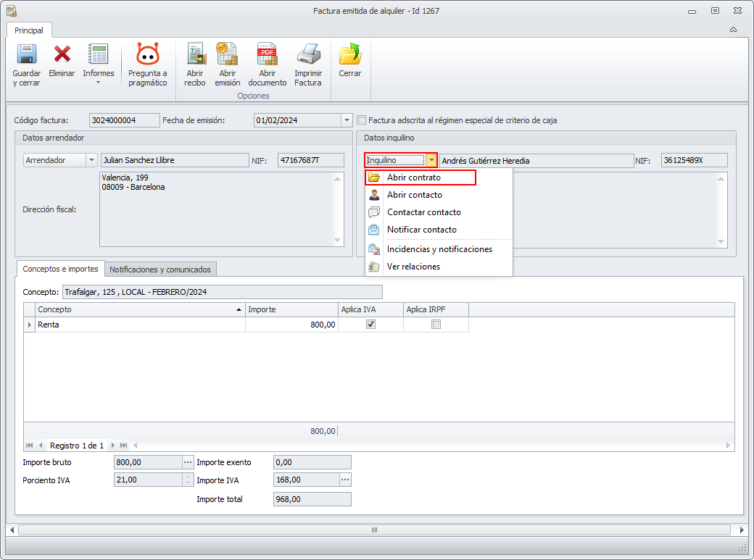The height and width of the screenshot is (560, 754).
Task: Click the inquilino NIF field 36125489X
Action: (695, 160)
